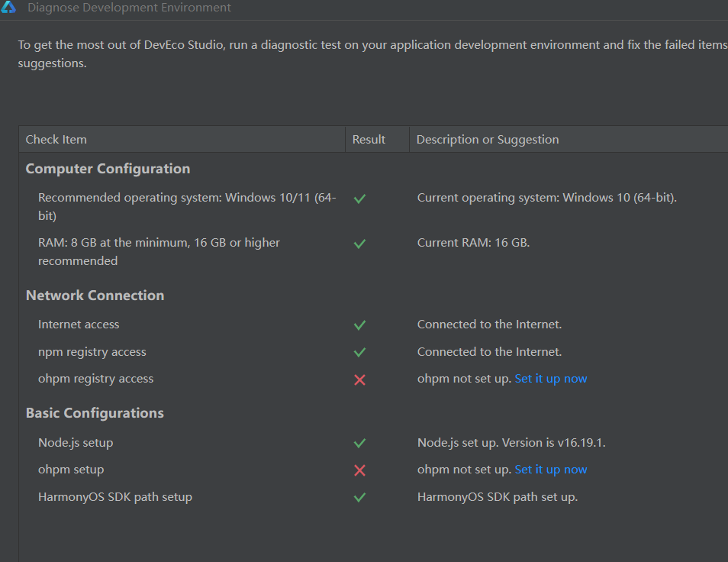The width and height of the screenshot is (728, 562).
Task: Open 'Set it up now' for ohpm setup
Action: [x=551, y=470]
